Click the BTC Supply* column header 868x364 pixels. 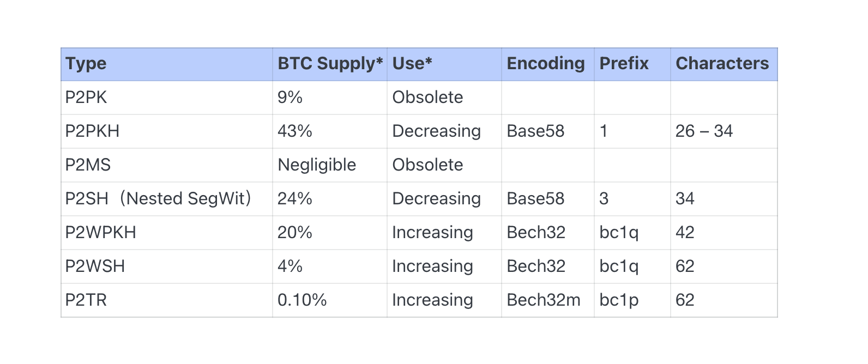(330, 64)
